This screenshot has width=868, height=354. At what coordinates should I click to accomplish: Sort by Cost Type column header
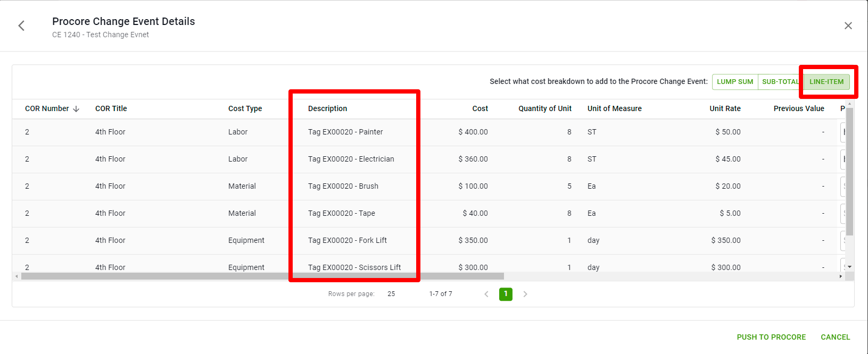coord(245,108)
